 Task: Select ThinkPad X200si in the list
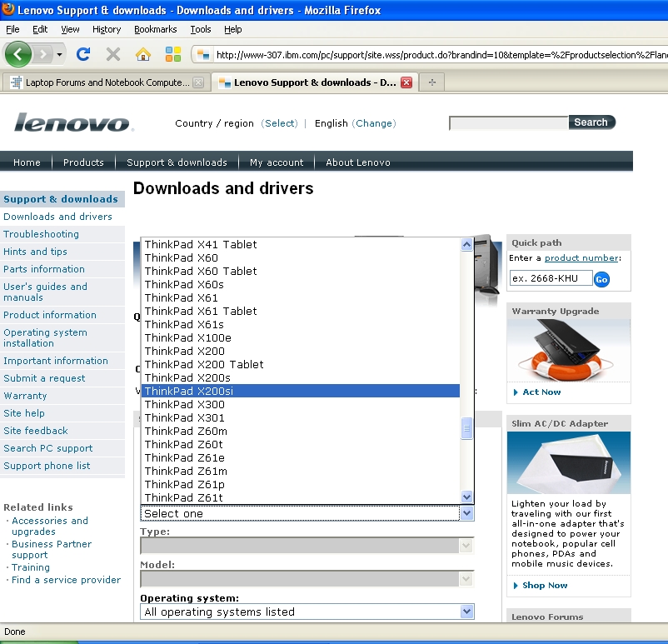click(x=301, y=391)
